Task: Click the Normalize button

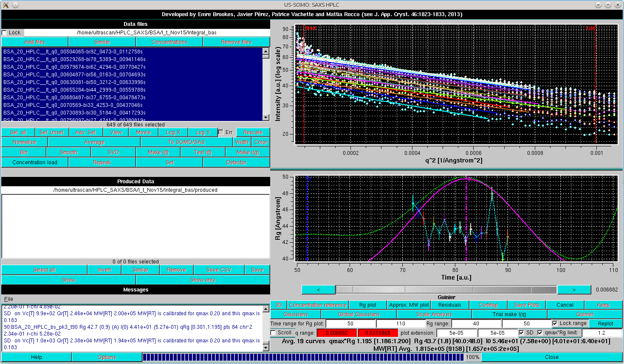Action: tap(25, 142)
